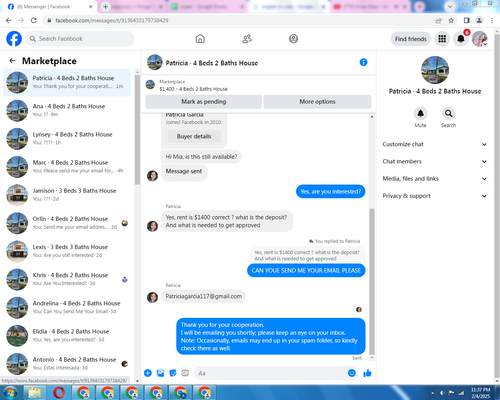Click the Patriciagarcia117@gmail.com message
The image size is (500, 400).
tap(204, 296)
